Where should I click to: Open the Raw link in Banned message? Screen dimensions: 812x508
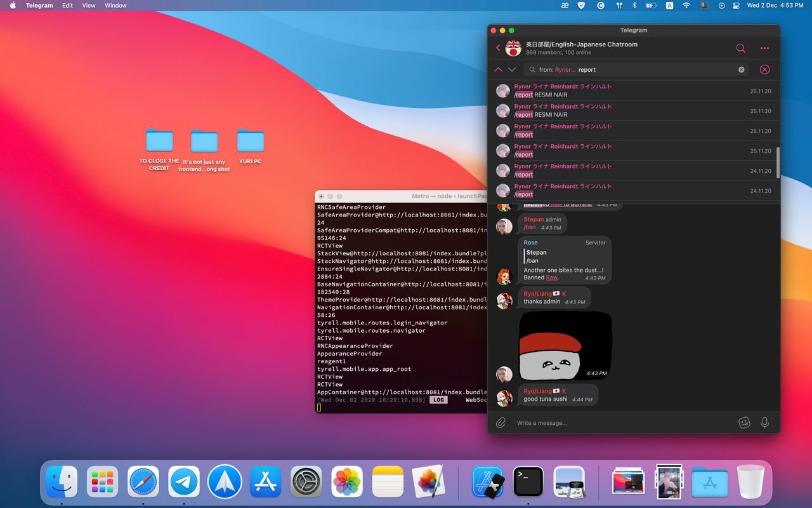tap(551, 277)
